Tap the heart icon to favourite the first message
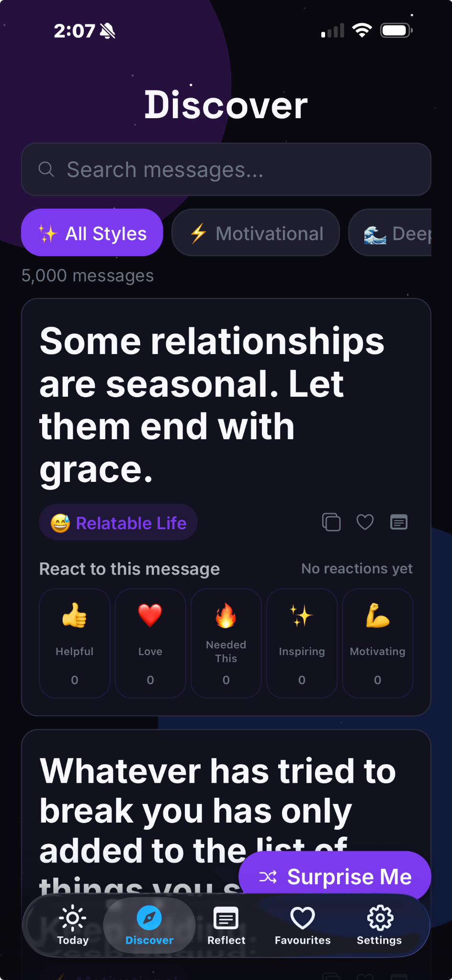452x980 pixels. tap(365, 522)
